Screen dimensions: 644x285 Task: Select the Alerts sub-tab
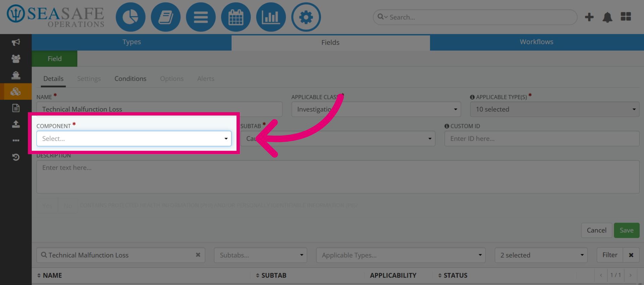(206, 79)
